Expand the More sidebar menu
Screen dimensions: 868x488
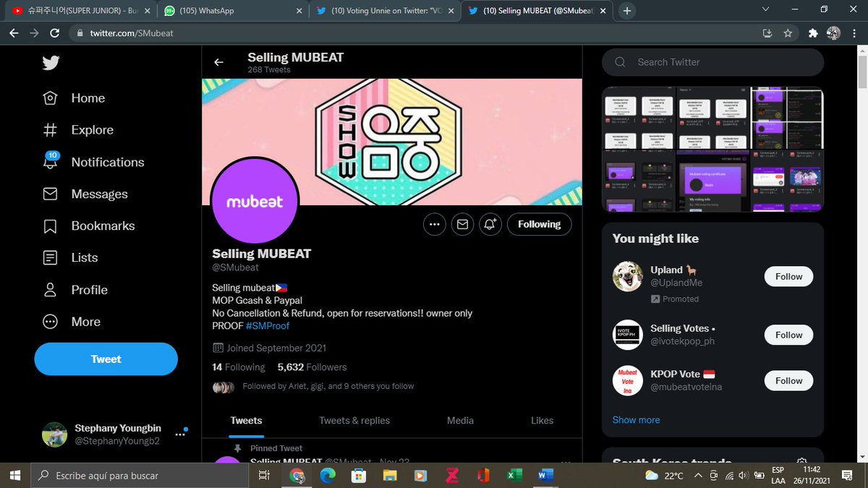pos(71,322)
